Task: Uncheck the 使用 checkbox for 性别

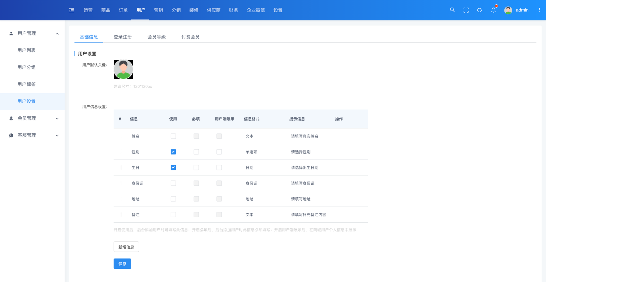Action: [x=173, y=152]
